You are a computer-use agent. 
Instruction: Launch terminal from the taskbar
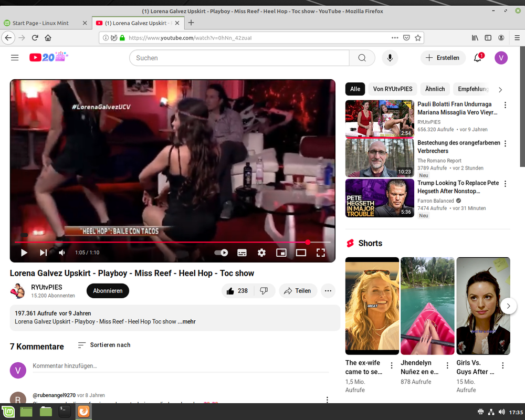pyautogui.click(x=64, y=412)
